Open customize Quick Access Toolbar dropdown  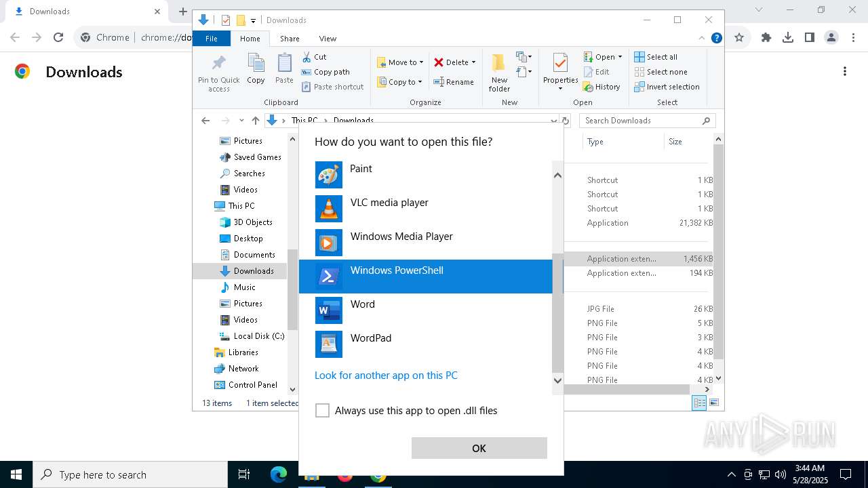(253, 20)
